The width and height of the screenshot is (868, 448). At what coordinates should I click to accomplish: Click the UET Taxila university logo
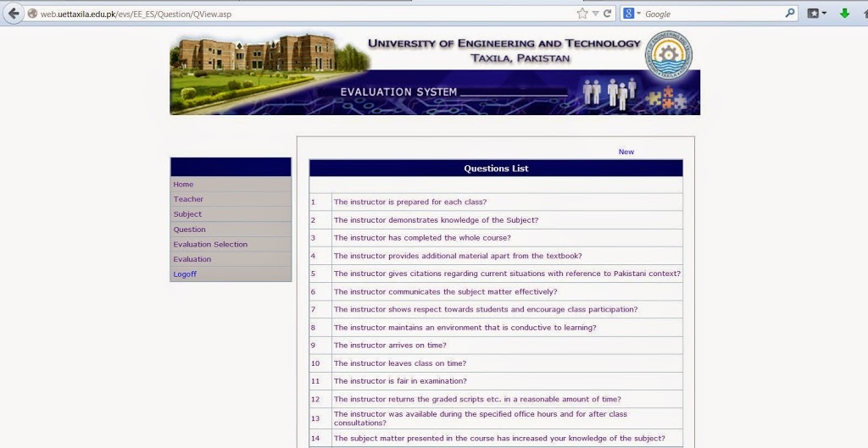point(669,55)
